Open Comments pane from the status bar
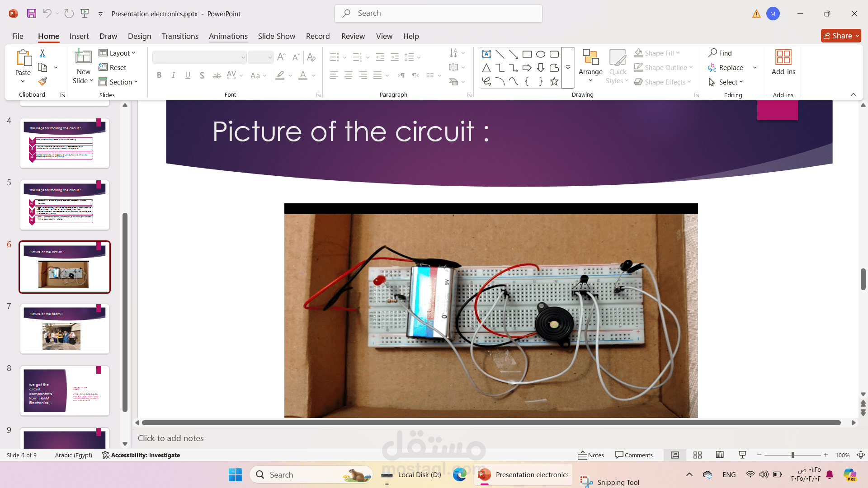The width and height of the screenshot is (868, 488). 634,455
